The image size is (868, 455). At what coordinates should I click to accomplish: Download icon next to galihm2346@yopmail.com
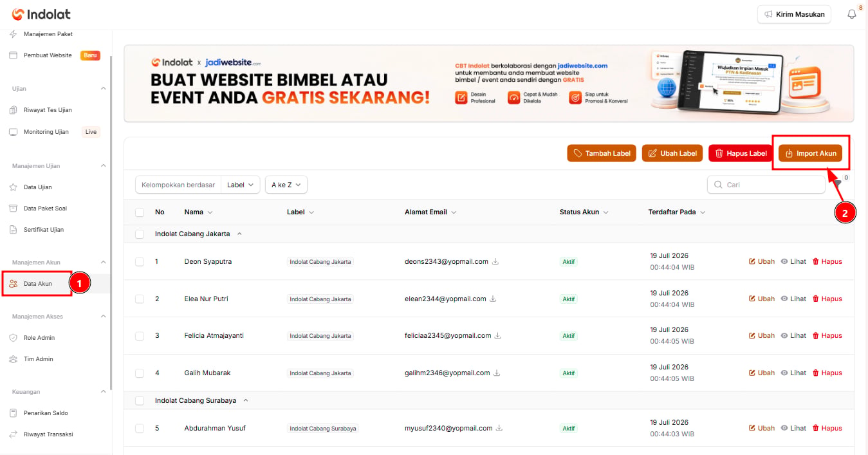(497, 373)
